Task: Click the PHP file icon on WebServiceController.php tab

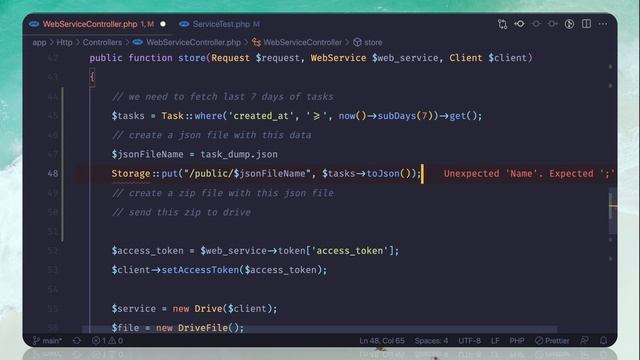Action: (34, 24)
